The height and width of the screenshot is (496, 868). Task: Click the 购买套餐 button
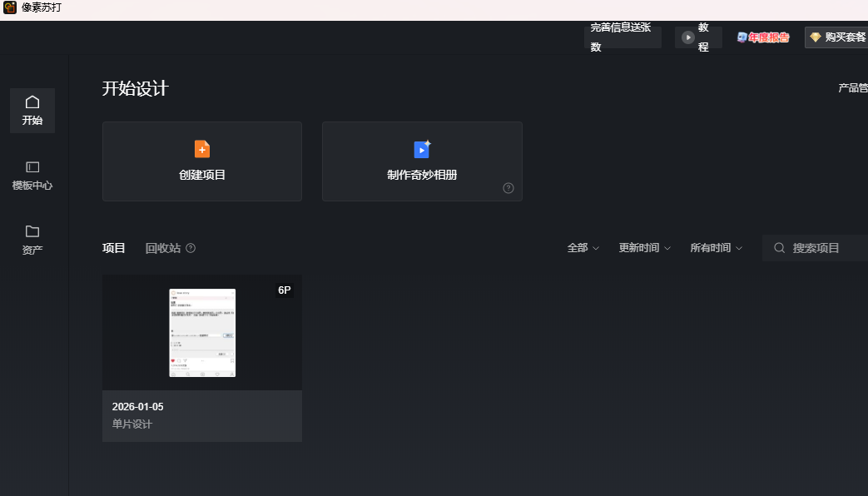coord(837,37)
